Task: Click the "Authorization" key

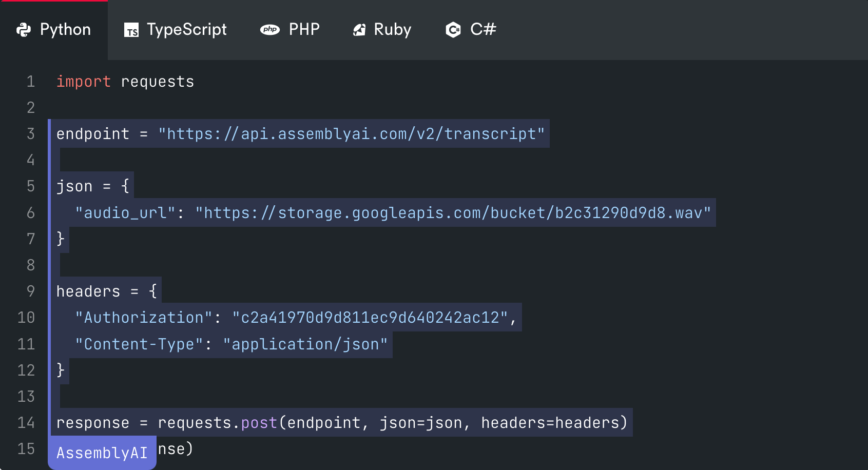Action: [144, 318]
